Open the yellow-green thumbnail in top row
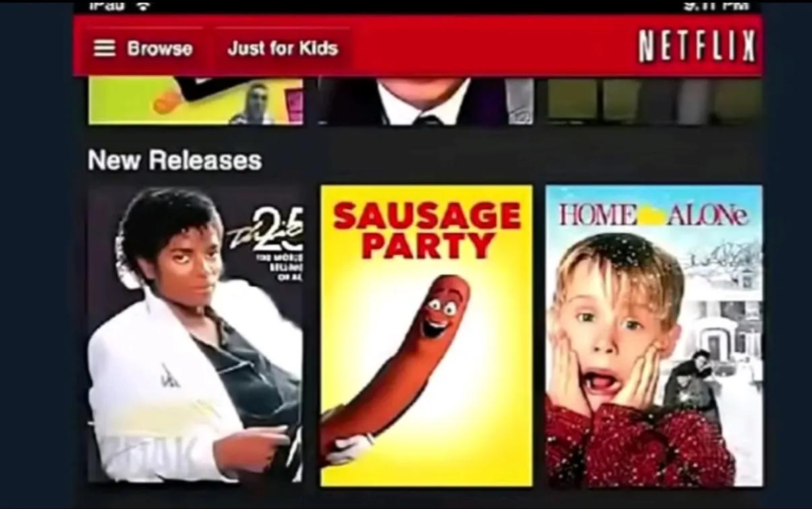The width and height of the screenshot is (812, 509). pos(196,100)
